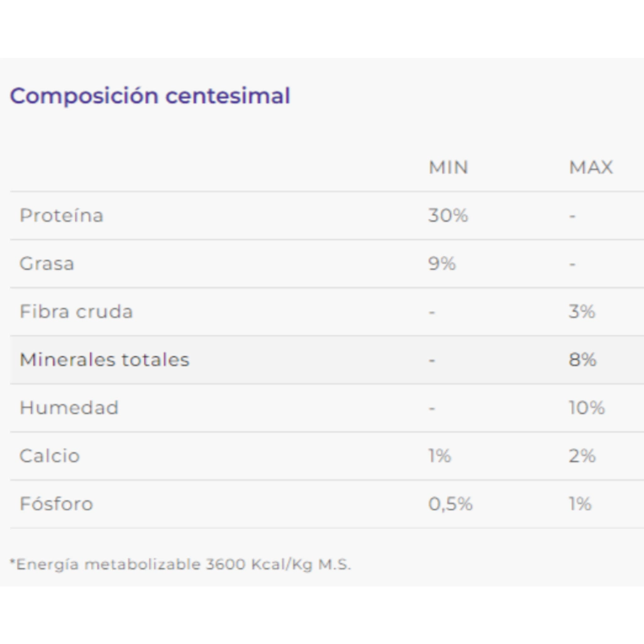The height and width of the screenshot is (644, 644).
Task: Click the Fósforo row label
Action: pos(56,504)
